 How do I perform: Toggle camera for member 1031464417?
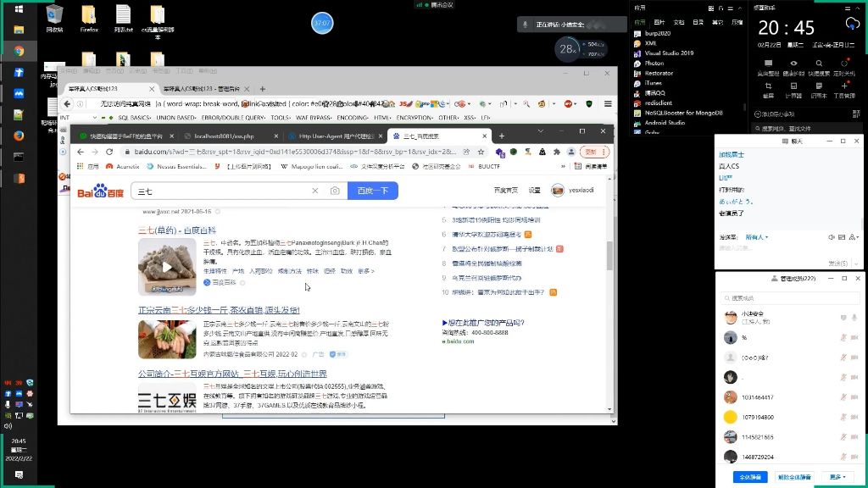click(x=854, y=397)
